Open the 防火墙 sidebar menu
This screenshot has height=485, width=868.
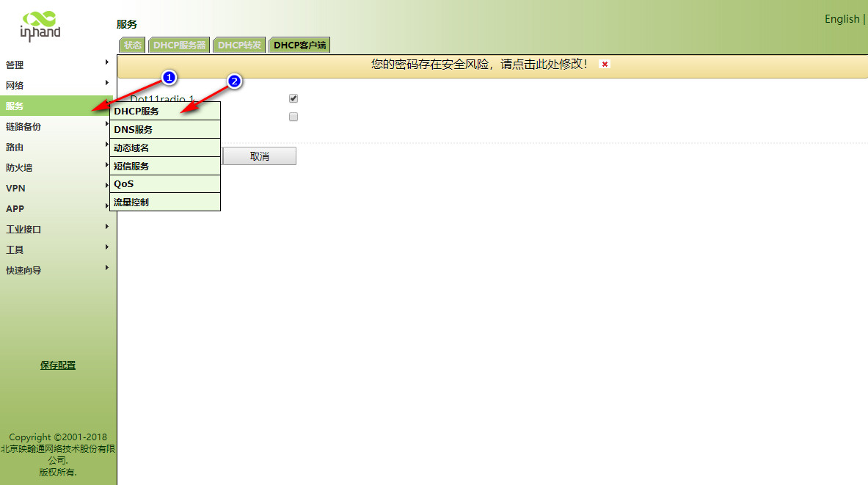[19, 167]
